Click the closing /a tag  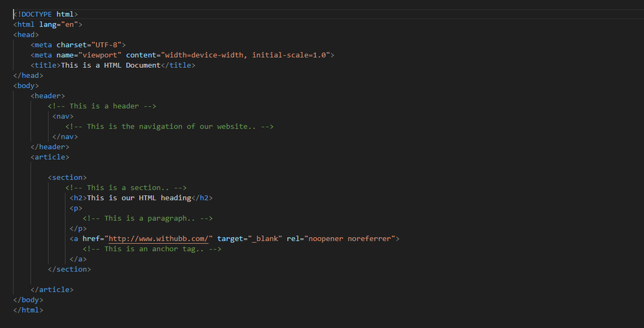point(78,259)
